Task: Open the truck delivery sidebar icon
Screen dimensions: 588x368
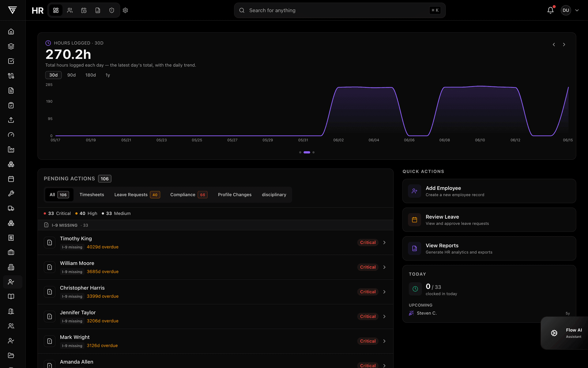Action: point(11,208)
